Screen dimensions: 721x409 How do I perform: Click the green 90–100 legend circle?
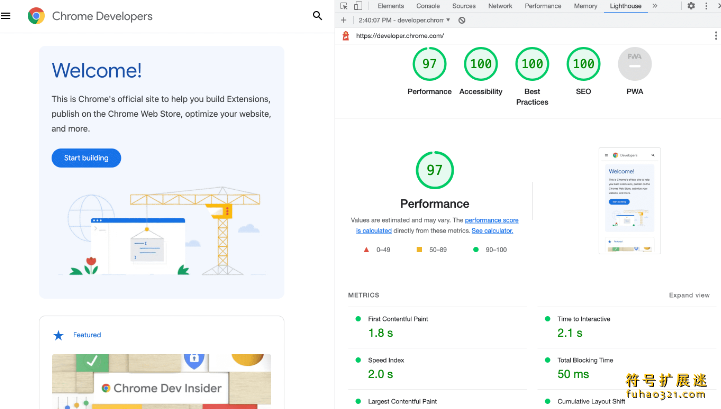(x=475, y=250)
